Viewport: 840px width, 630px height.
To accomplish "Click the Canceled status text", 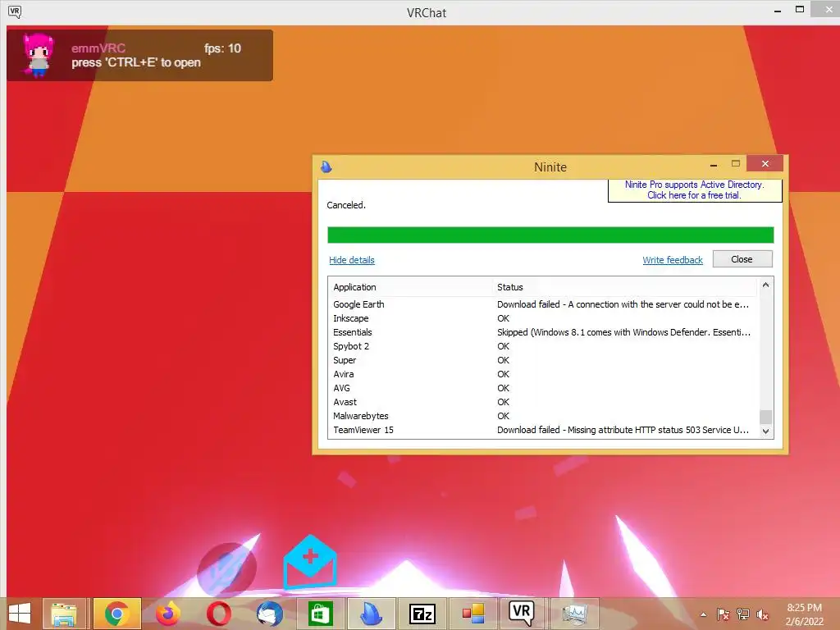I will (x=346, y=205).
